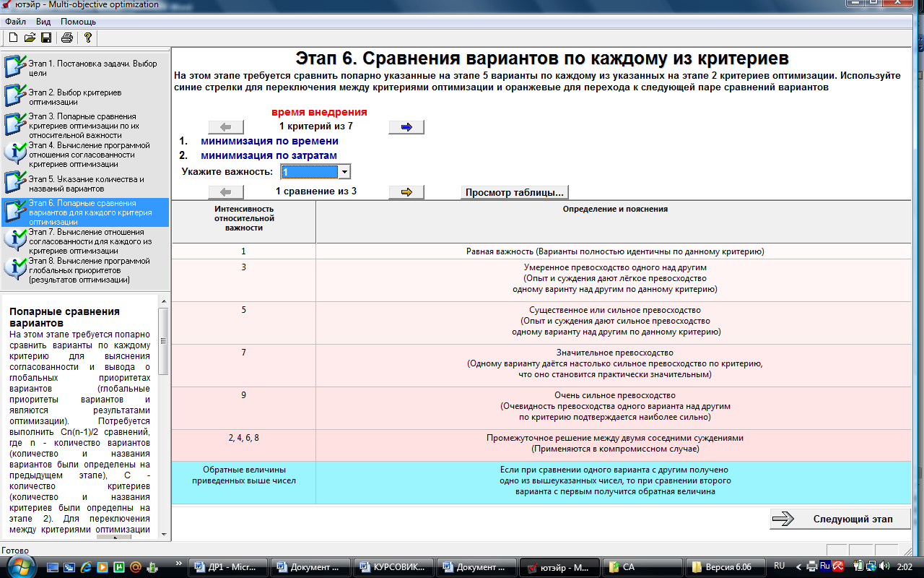
Task: Click the Help question mark toolbar icon
Action: pos(87,38)
